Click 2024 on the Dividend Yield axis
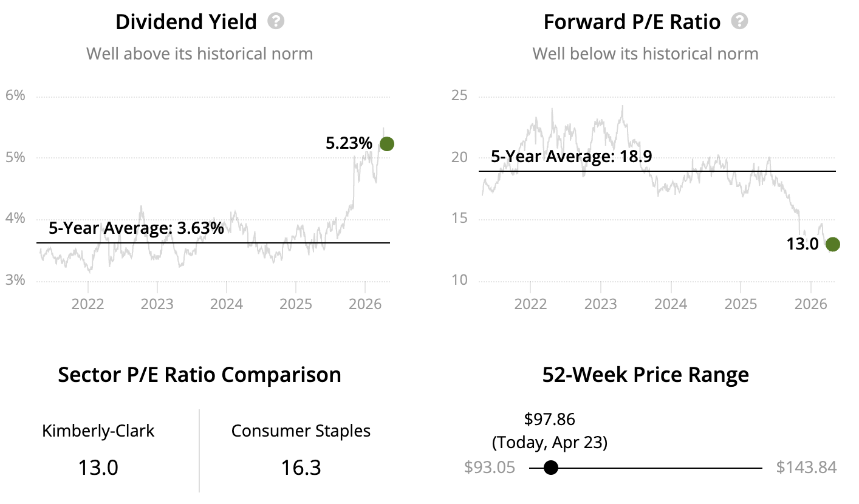 click(x=227, y=302)
